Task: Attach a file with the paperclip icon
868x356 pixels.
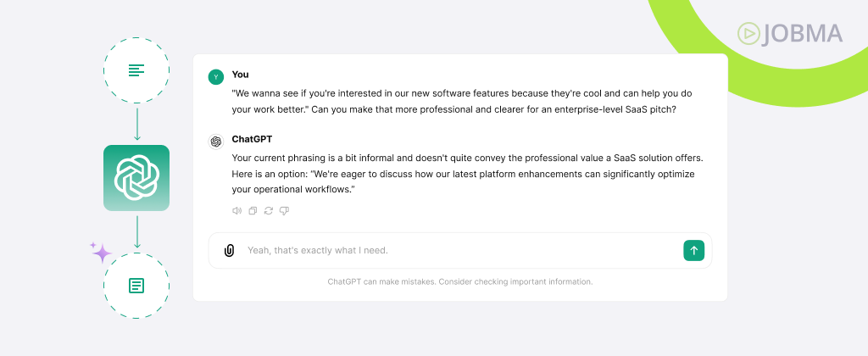Action: coord(229,250)
